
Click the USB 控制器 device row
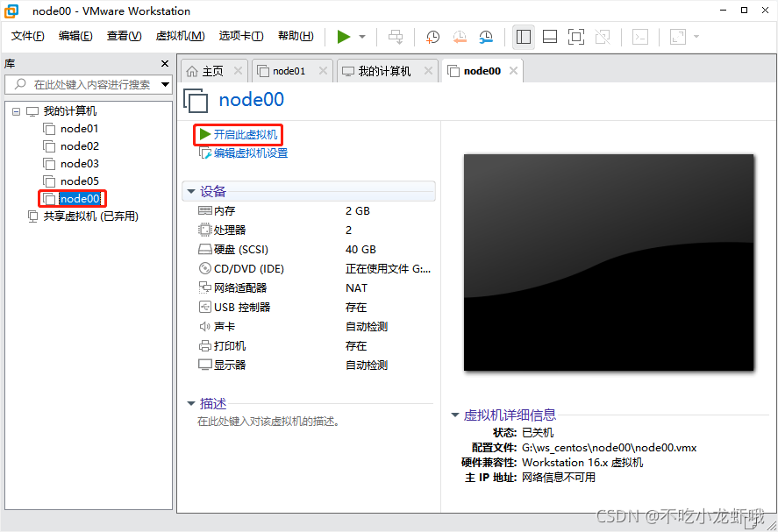coord(315,308)
